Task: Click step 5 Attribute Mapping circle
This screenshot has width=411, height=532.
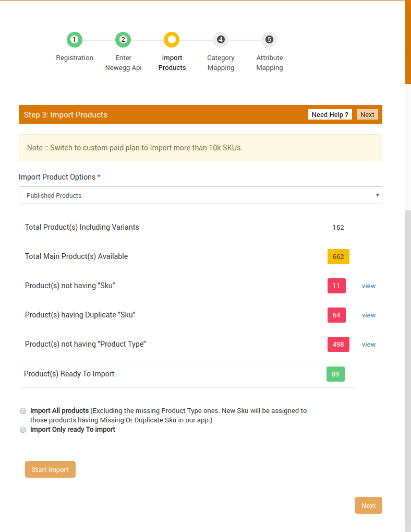Action: tap(269, 40)
